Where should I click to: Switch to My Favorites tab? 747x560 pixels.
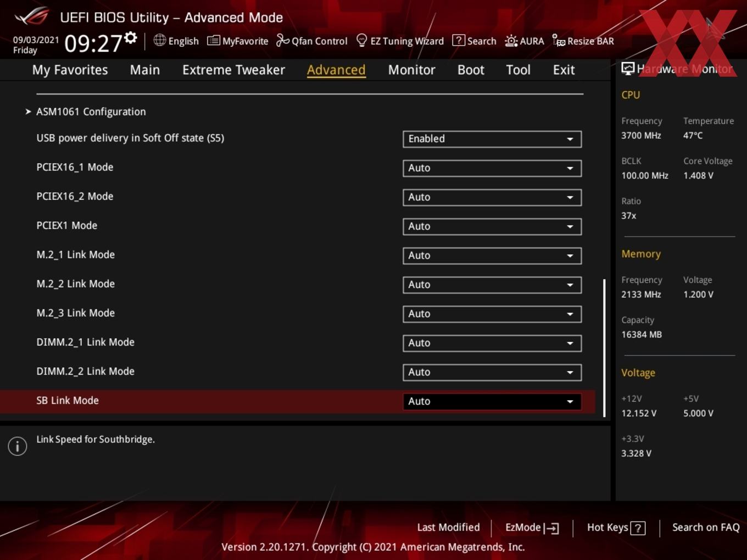tap(70, 70)
